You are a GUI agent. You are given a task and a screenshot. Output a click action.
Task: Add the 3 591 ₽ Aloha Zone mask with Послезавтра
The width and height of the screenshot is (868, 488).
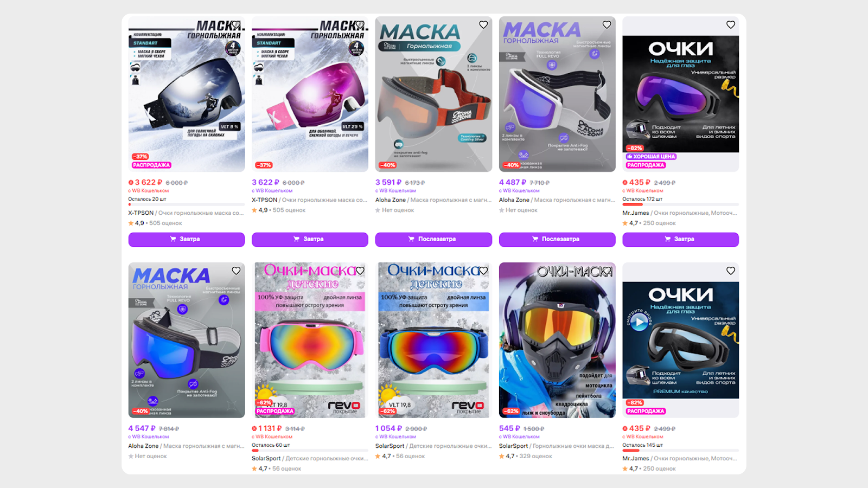(433, 239)
